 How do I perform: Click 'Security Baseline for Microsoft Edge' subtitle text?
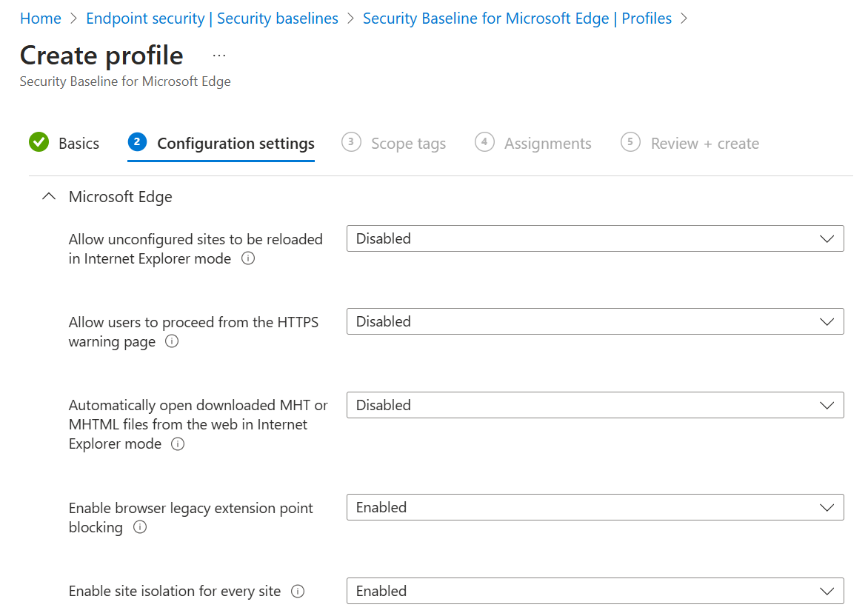[x=125, y=81]
